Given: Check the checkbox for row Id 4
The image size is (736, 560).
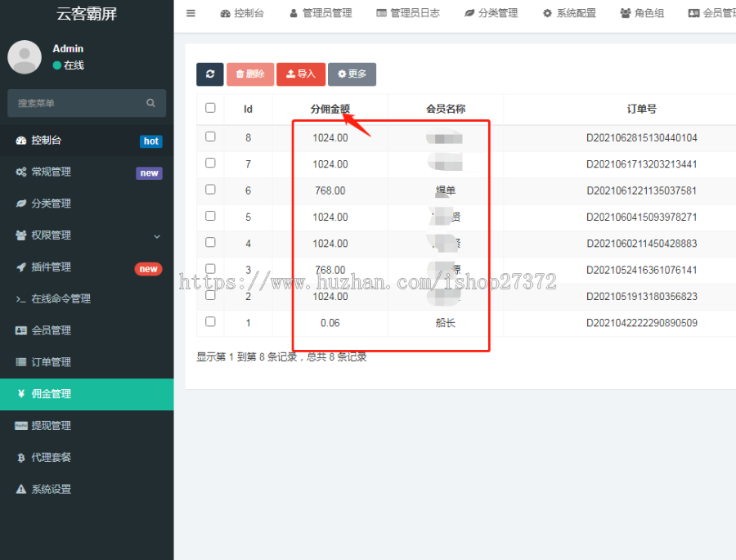Looking at the screenshot, I should tap(210, 242).
